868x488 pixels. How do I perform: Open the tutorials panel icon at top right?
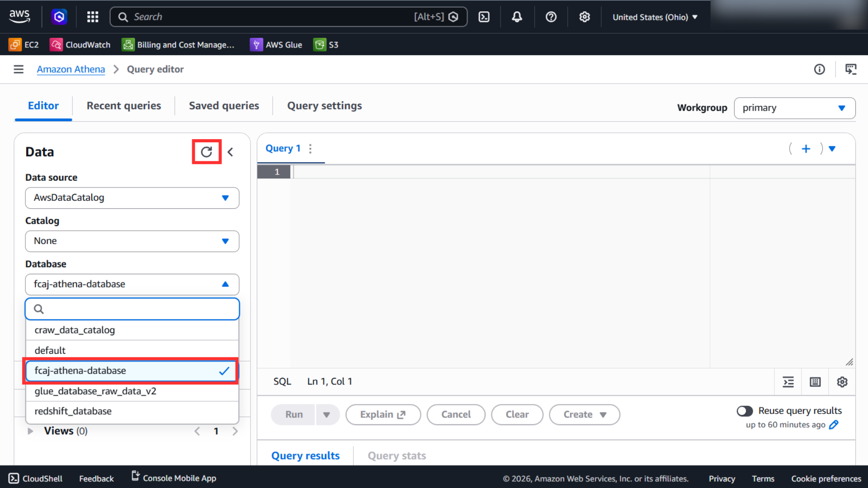(x=851, y=69)
